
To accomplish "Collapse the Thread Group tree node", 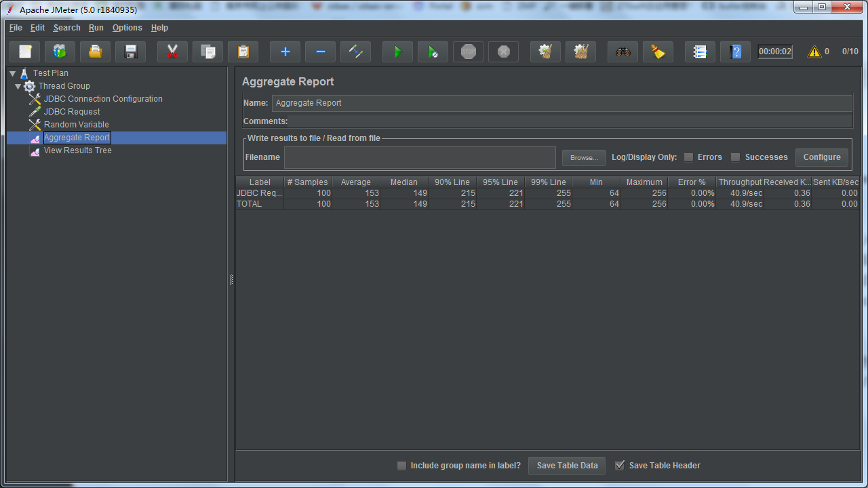I will tap(18, 86).
